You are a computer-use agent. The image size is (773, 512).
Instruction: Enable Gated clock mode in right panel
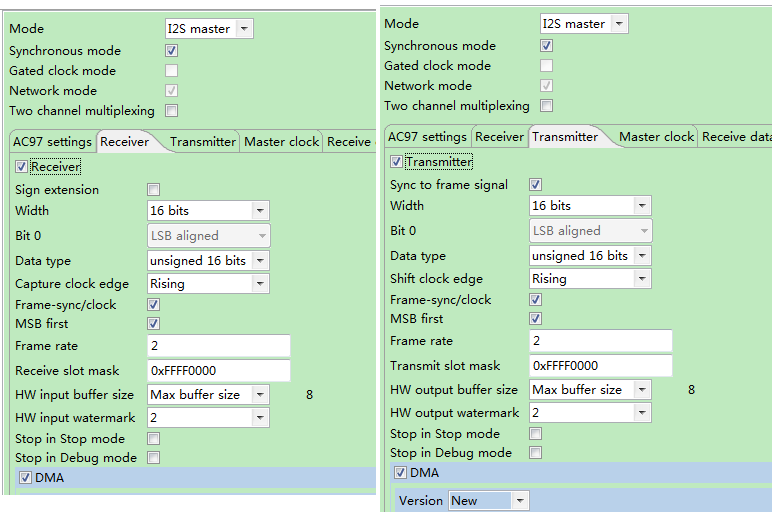(546, 66)
